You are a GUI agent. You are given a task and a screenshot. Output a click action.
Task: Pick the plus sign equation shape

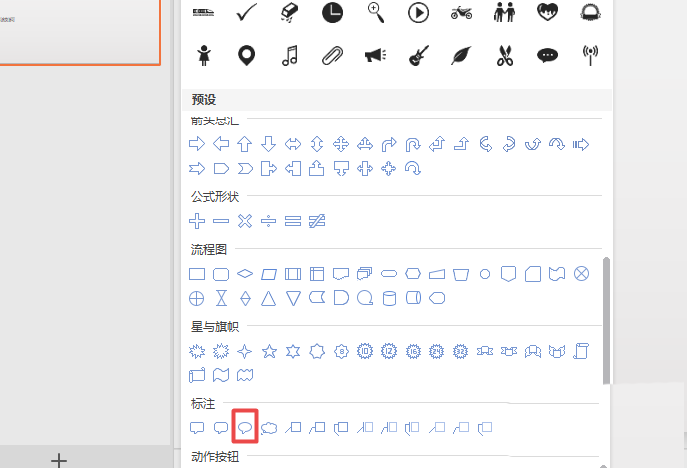pos(197,221)
